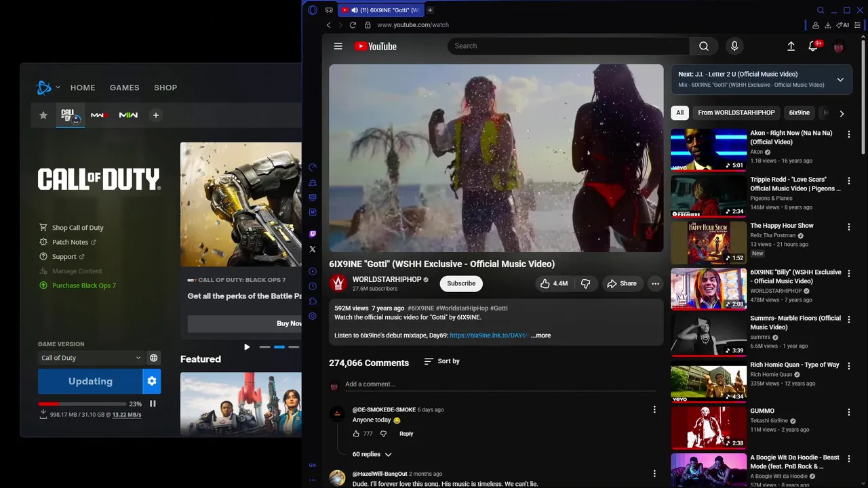Click the globe region icon
The height and width of the screenshot is (488, 868).
[x=154, y=358]
